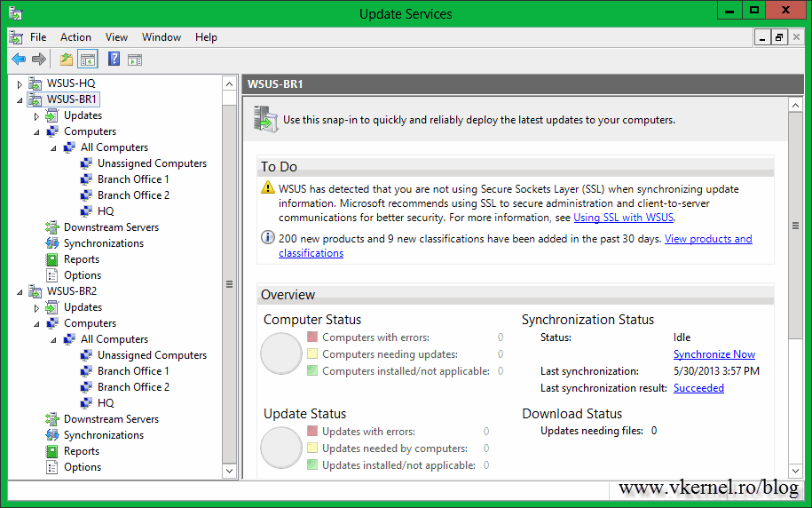Open the Succeeded synchronization result link
The height and width of the screenshot is (508, 812).
698,388
